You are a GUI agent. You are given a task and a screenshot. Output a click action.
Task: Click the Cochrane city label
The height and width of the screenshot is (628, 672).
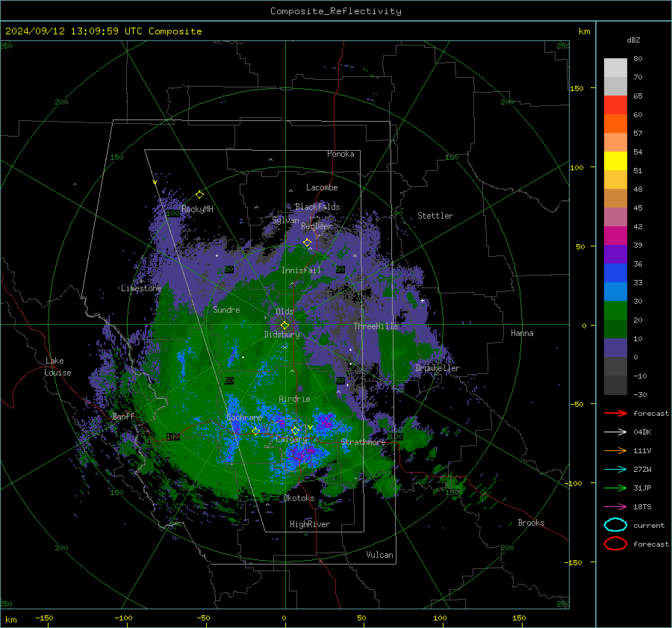tap(244, 417)
